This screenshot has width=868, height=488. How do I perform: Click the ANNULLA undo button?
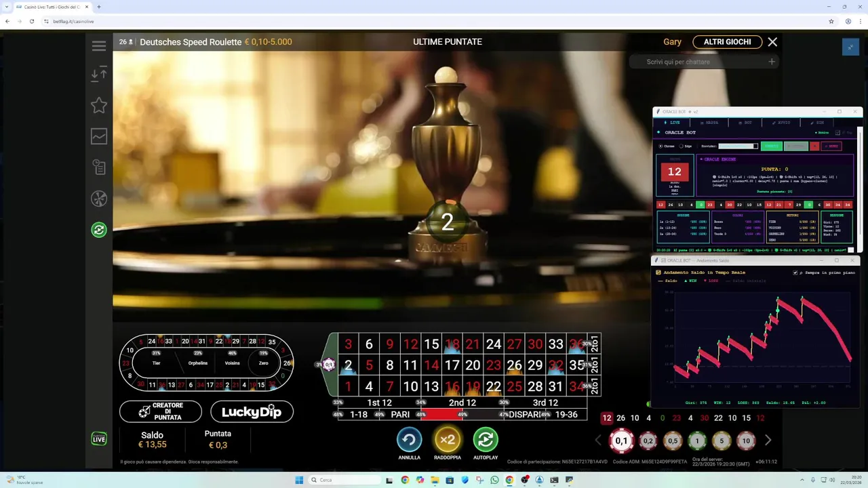409,440
